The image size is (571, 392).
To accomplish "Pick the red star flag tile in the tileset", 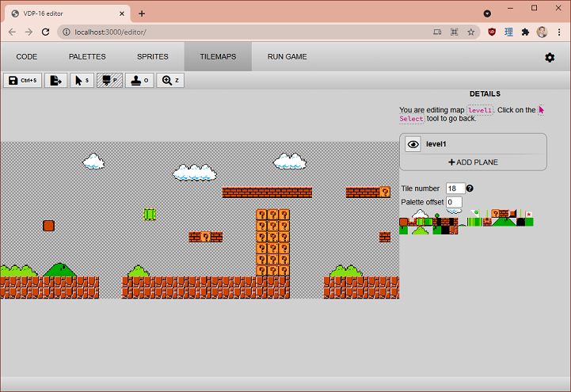I will click(529, 214).
